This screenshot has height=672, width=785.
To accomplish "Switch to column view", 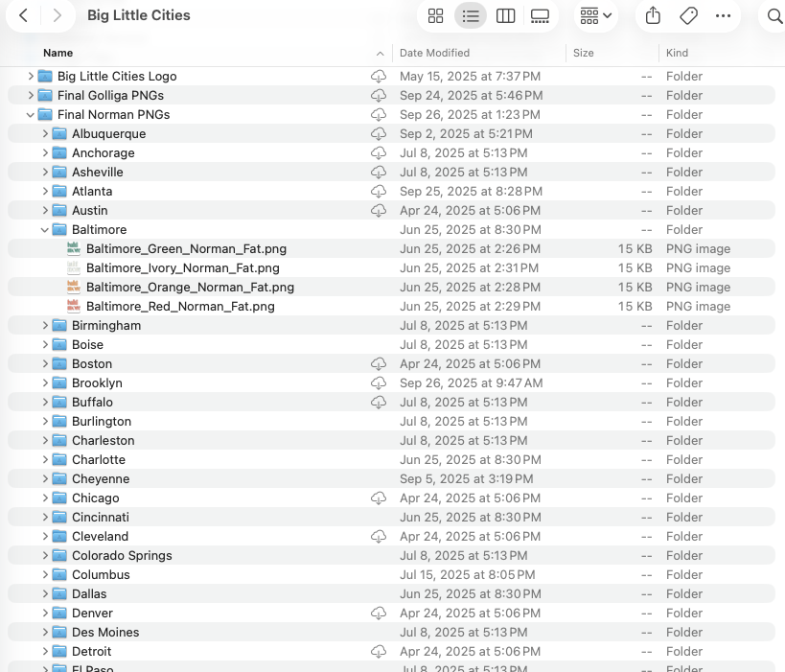I will pyautogui.click(x=505, y=15).
